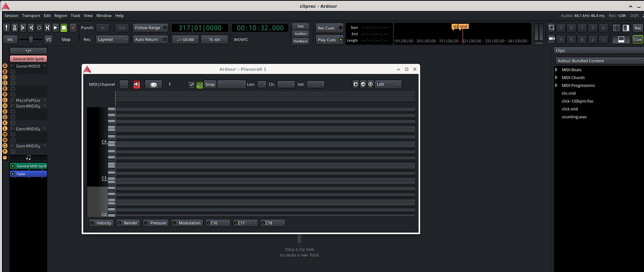The height and width of the screenshot is (272, 644).
Task: Click the Rec Cues button
Action: (x=329, y=28)
